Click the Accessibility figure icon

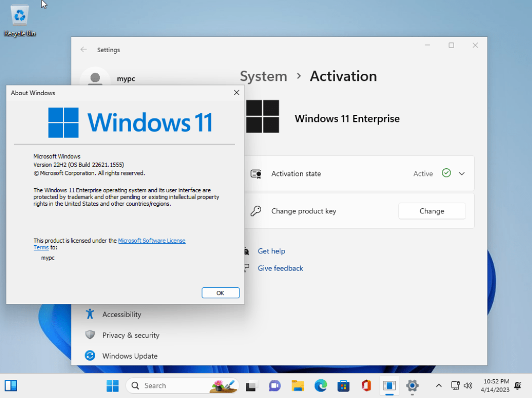[90, 314]
